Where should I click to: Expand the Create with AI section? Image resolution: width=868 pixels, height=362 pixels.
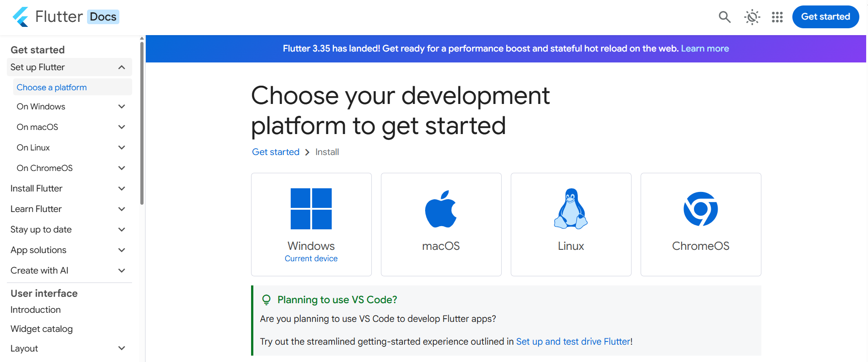(121, 270)
